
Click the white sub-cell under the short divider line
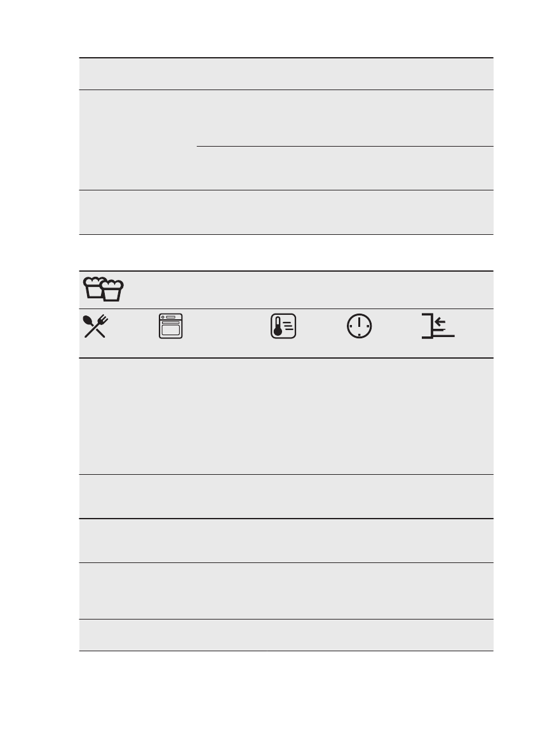(x=345, y=168)
